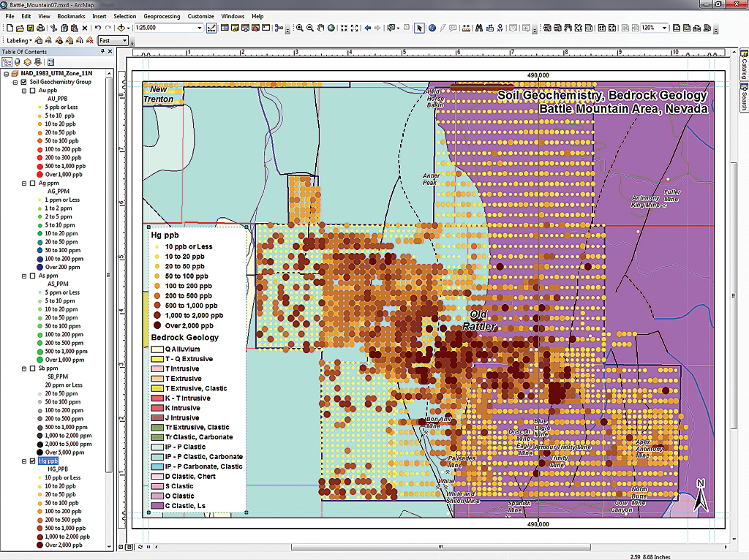
Task: Click the red symbol swatch for Over 1,000 ppb
Action: tap(39, 175)
